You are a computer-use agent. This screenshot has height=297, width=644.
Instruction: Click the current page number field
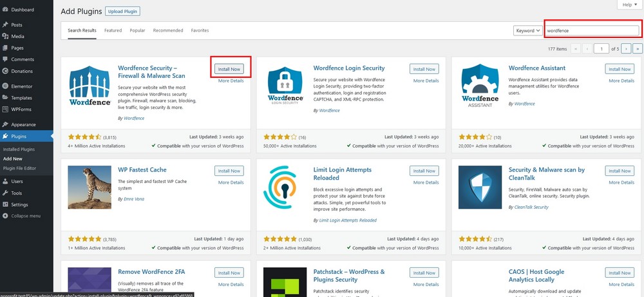click(601, 49)
